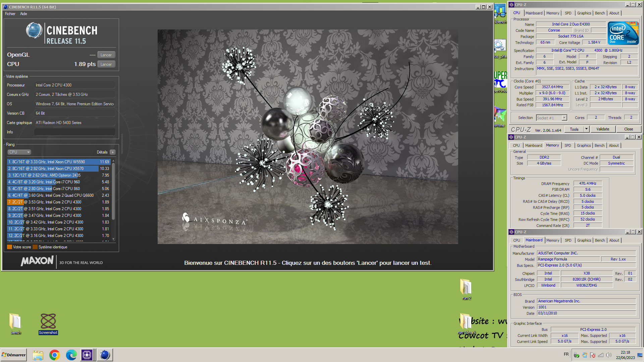
Task: Open the volume speaker tray icon
Action: click(x=609, y=355)
